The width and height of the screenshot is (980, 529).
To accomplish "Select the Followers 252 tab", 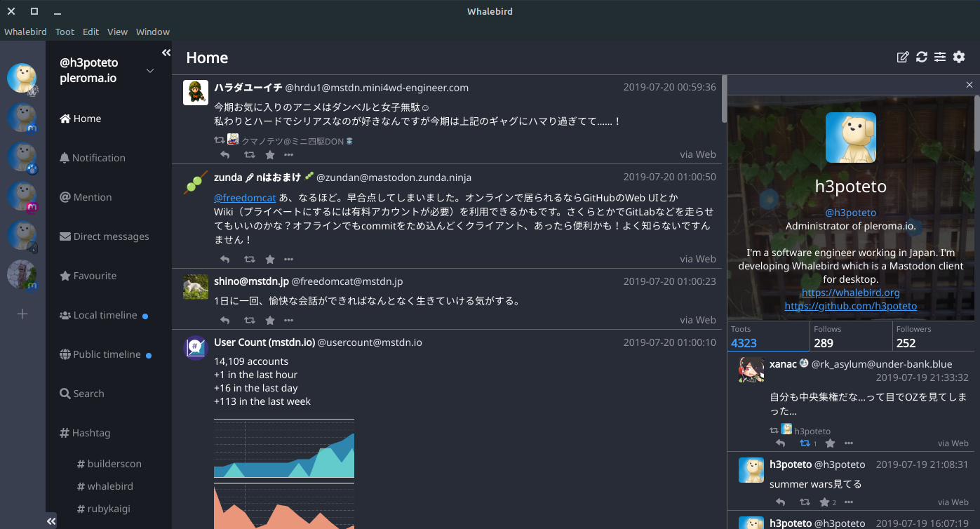I will [x=933, y=337].
